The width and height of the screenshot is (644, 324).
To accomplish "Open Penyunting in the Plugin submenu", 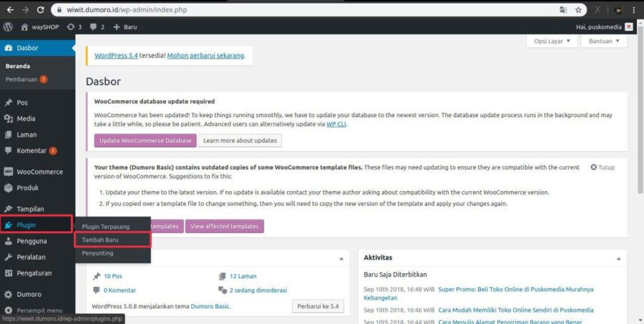I will (x=97, y=254).
